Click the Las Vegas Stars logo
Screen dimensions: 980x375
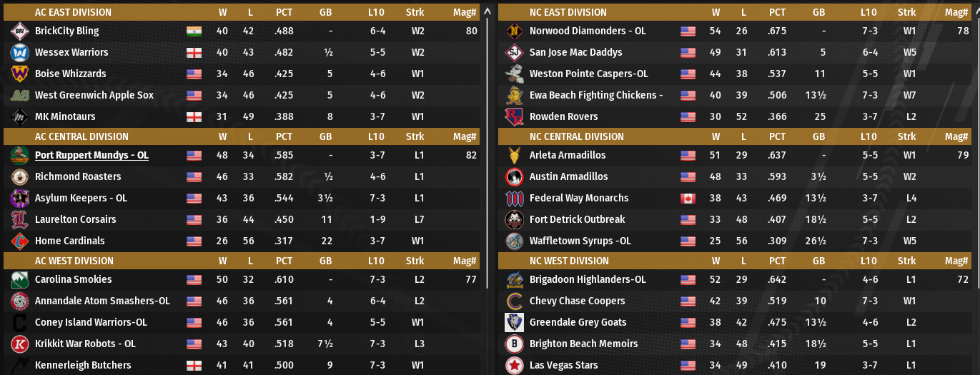514,366
